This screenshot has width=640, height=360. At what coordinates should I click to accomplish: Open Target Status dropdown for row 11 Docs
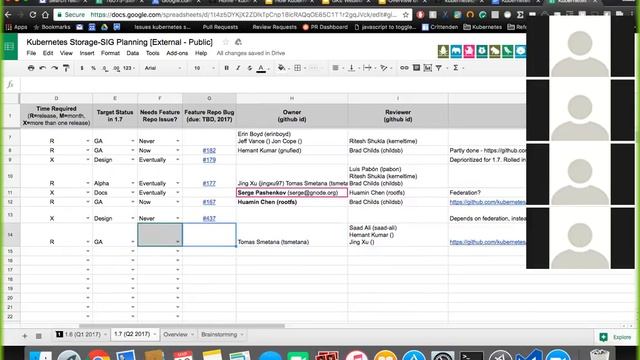point(133,193)
